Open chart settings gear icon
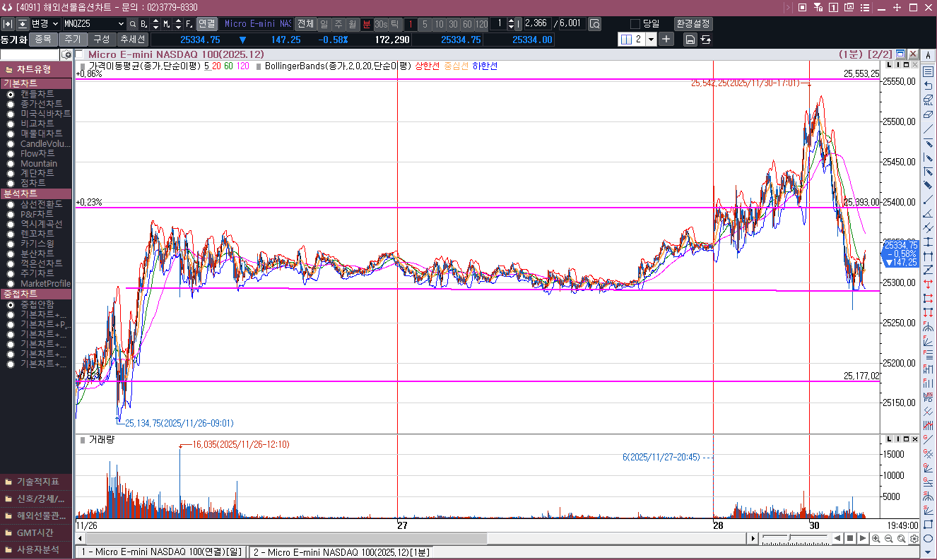 (914, 539)
